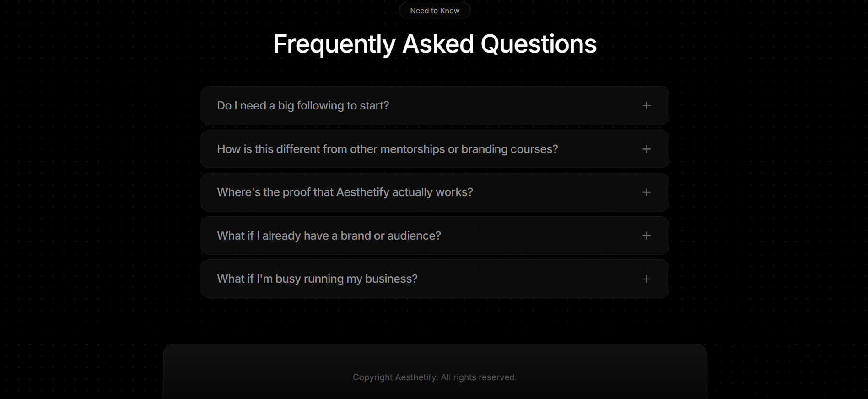This screenshot has width=868, height=399.
Task: Click the word "Asked" in the page heading
Action: click(438, 44)
